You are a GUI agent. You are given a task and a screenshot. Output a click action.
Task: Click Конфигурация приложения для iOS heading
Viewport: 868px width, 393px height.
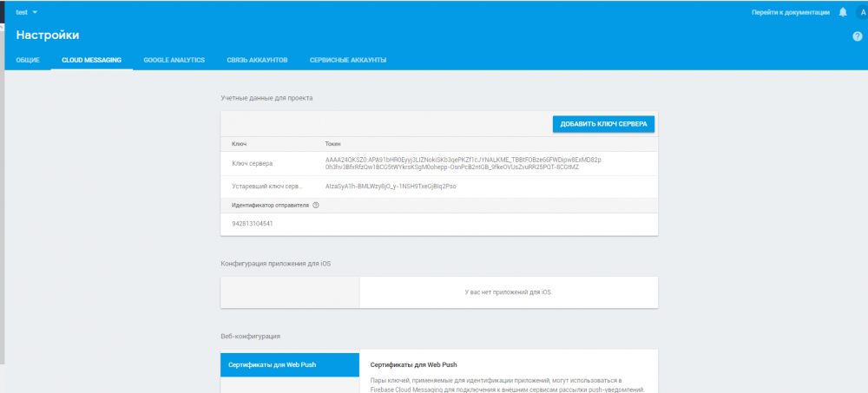[276, 264]
